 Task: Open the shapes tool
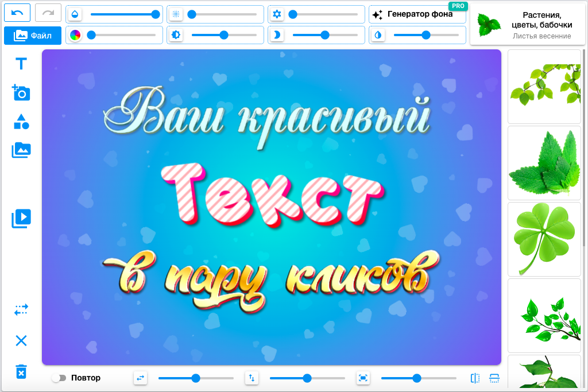click(x=21, y=121)
